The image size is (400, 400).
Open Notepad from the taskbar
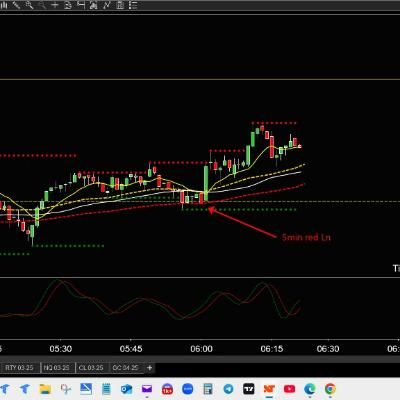[106, 389]
